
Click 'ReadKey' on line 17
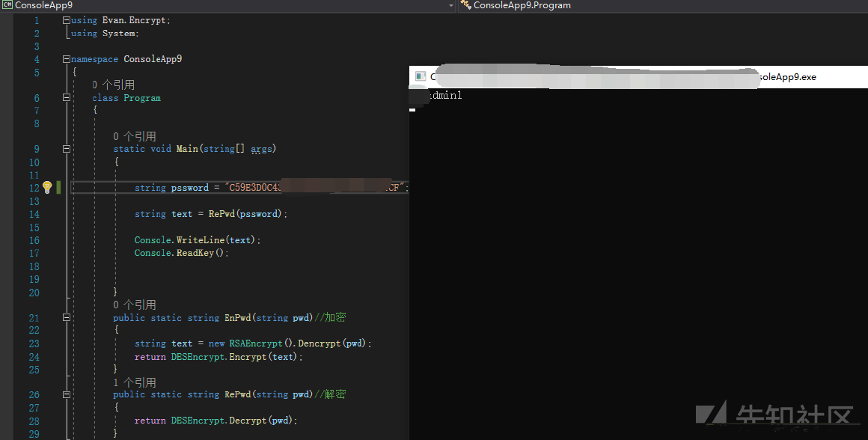point(195,253)
